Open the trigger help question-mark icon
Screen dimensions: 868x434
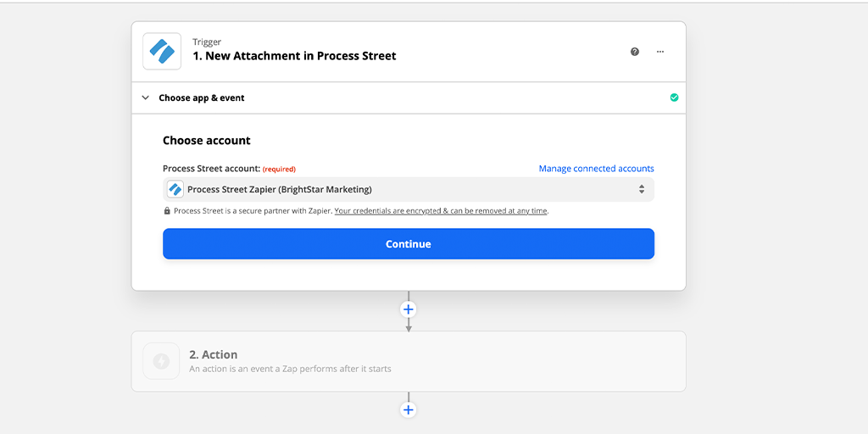pyautogui.click(x=635, y=52)
